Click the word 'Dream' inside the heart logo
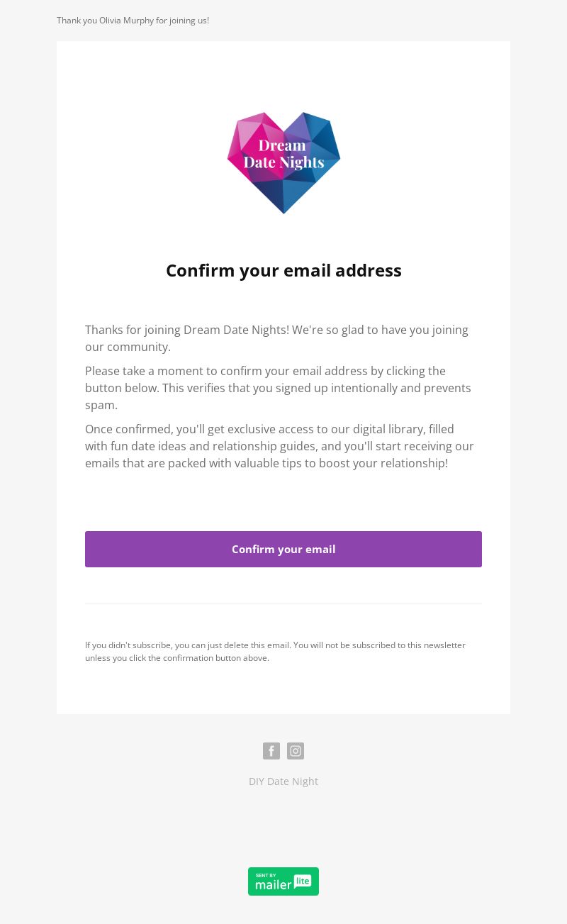567x924 pixels. pyautogui.click(x=282, y=145)
